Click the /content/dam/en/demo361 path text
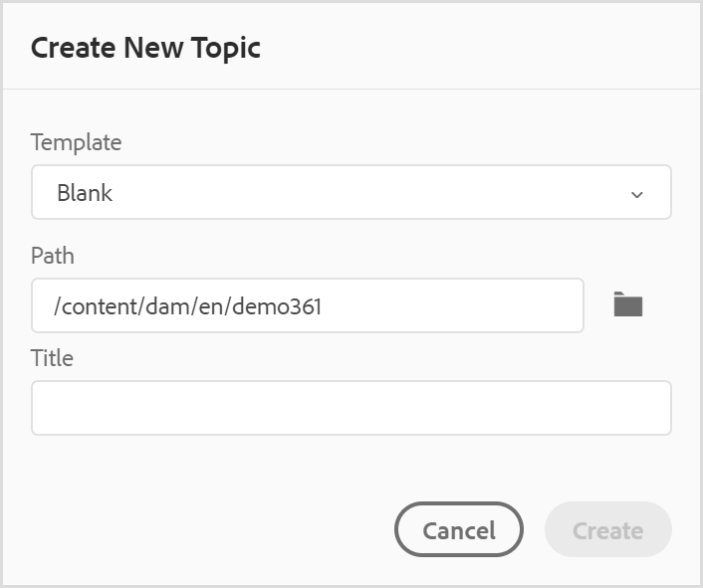Viewport: 703px width, 588px height. pyautogui.click(x=187, y=306)
